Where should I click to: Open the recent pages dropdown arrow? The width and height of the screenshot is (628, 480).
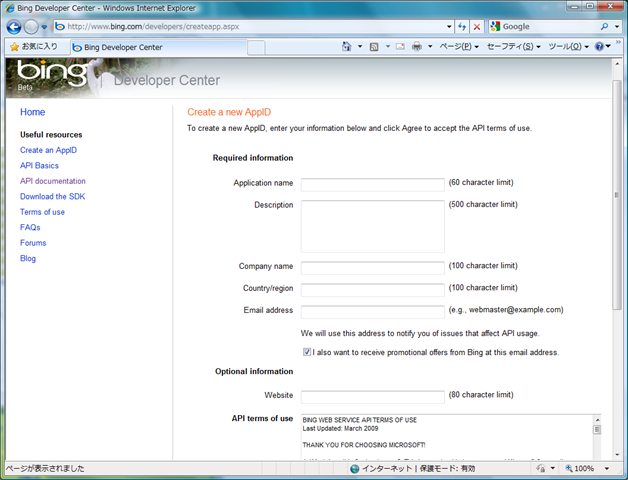coord(44,27)
